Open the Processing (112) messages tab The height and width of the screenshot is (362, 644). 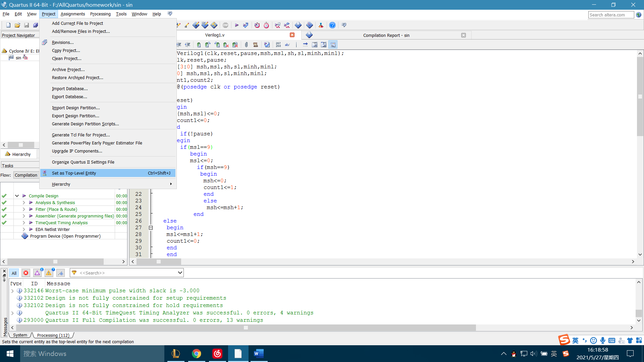[53, 335]
